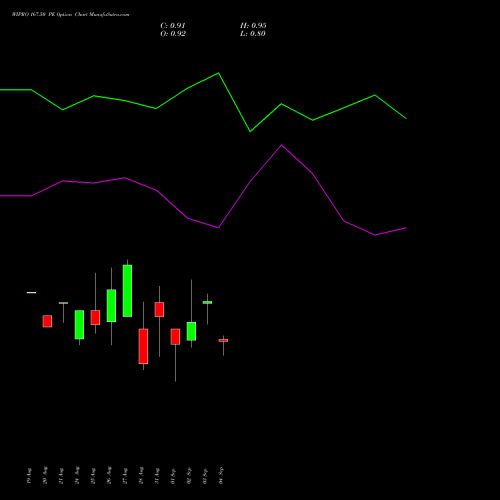500x500 pixels.
Task: Click the high value 'H: 0.95'
Action: click(253, 26)
